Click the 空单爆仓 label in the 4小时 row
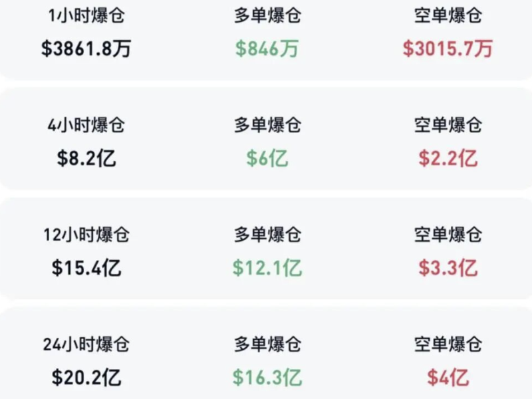 448,125
